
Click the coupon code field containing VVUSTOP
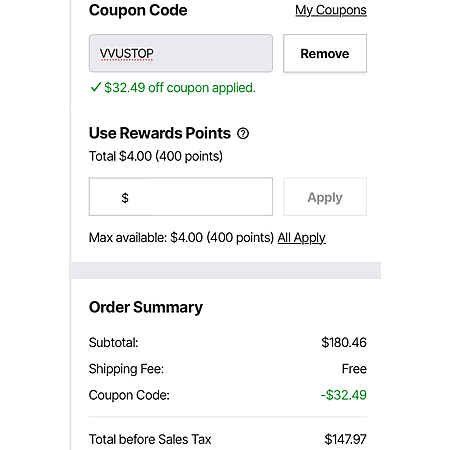pos(181,53)
